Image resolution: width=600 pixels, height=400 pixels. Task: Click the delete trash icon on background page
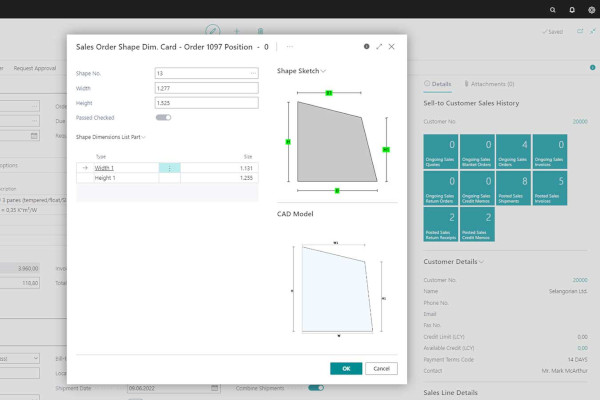pyautogui.click(x=260, y=31)
